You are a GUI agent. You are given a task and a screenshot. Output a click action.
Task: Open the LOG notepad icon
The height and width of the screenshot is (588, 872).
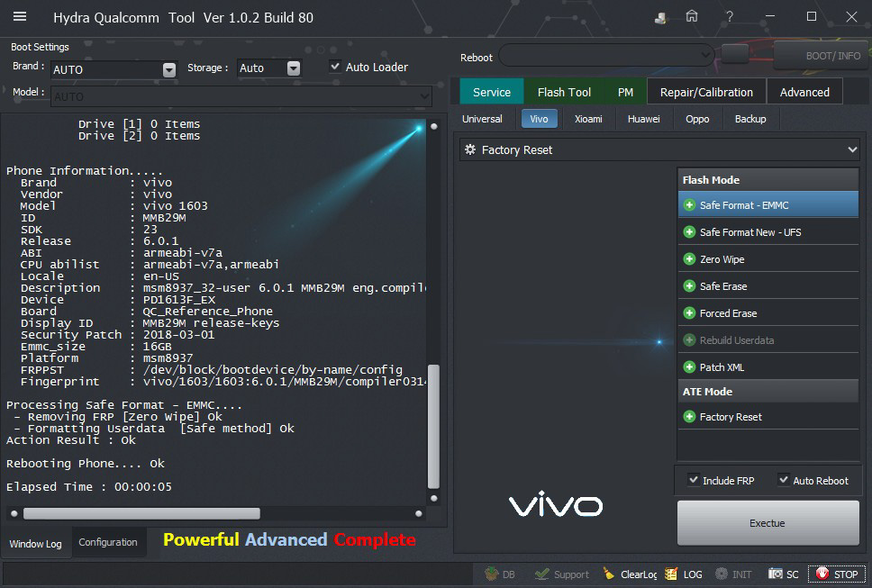point(671,574)
